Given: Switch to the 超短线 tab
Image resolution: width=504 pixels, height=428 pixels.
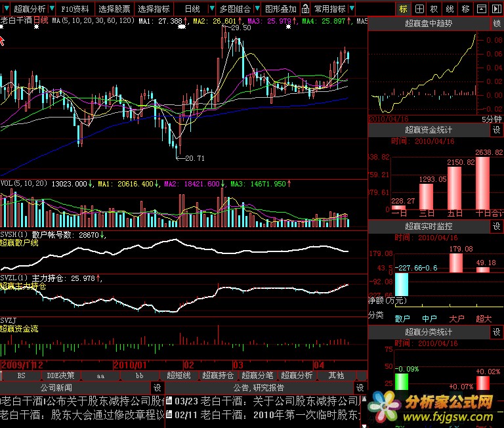Looking at the screenshot, I should click(x=178, y=375).
